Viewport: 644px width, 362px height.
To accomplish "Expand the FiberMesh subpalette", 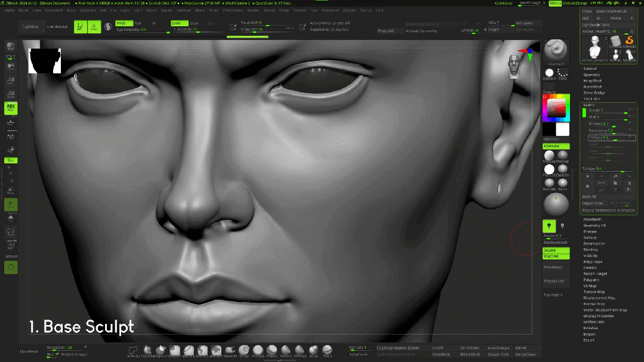I will [x=592, y=219].
